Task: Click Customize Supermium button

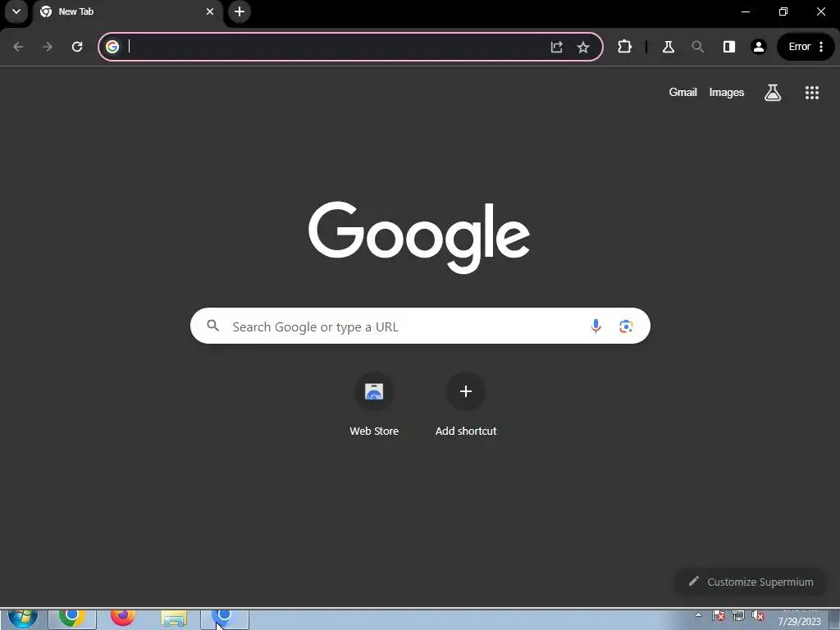Action: [751, 582]
